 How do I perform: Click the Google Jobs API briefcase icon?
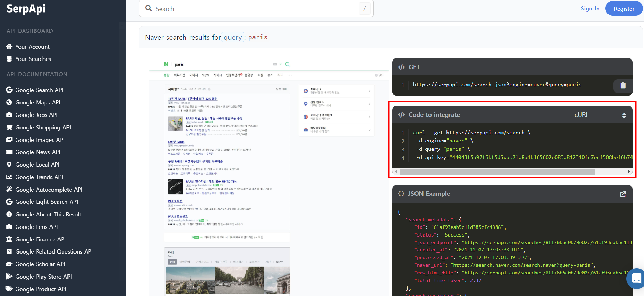[9, 115]
